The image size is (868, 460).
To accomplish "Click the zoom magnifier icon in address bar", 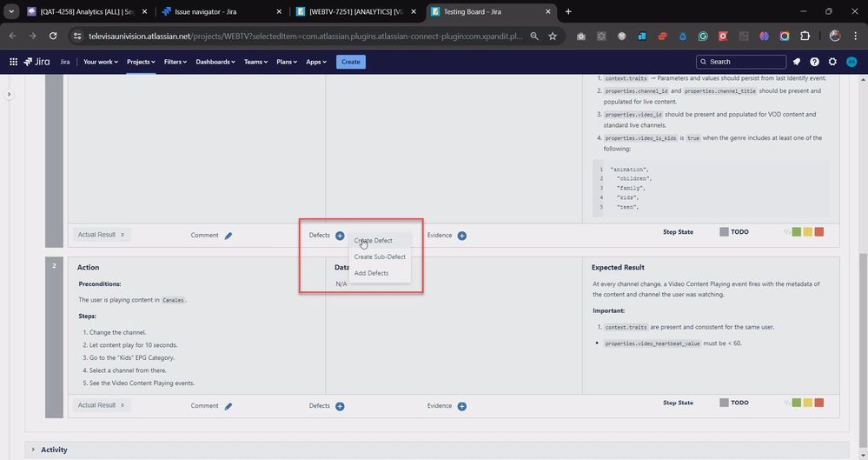I will click(534, 36).
